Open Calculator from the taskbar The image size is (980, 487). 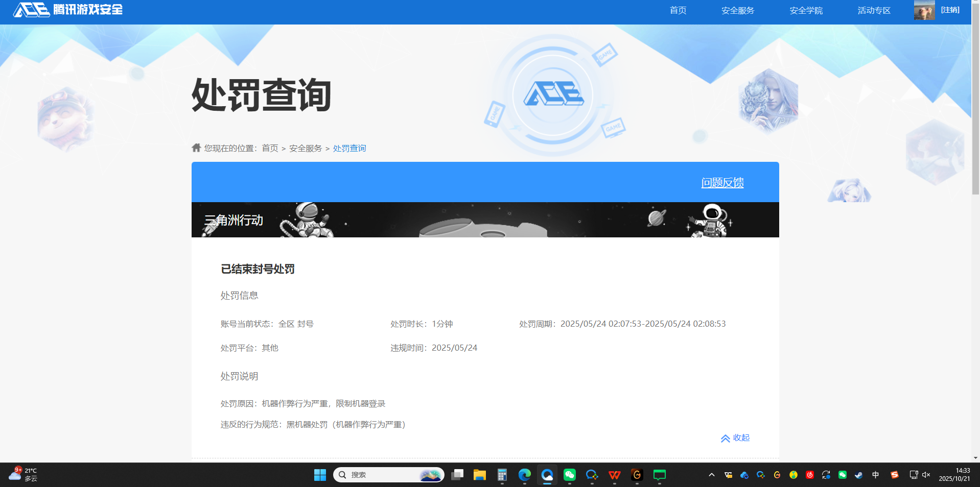tap(502, 475)
